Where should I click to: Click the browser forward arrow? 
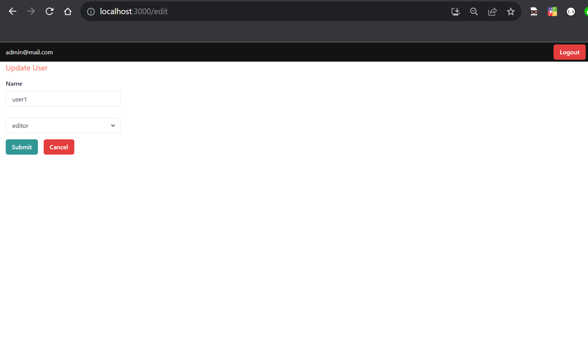tap(31, 11)
